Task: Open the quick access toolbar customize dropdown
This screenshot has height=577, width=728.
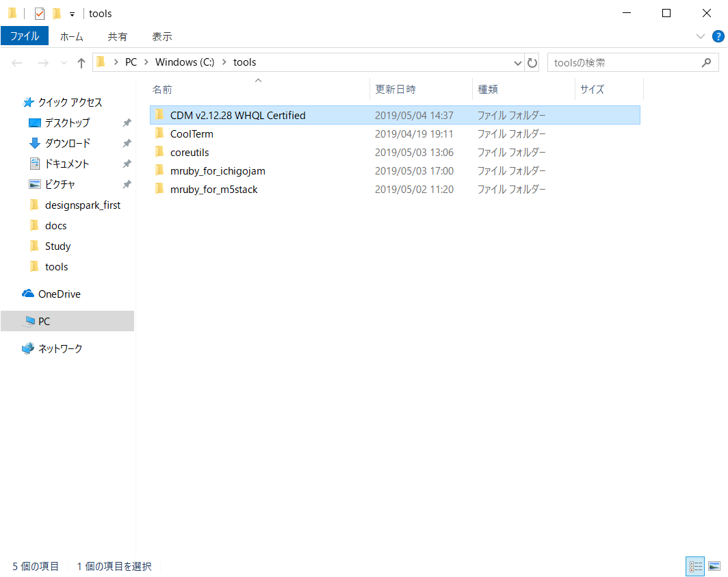Action: pos(72,14)
